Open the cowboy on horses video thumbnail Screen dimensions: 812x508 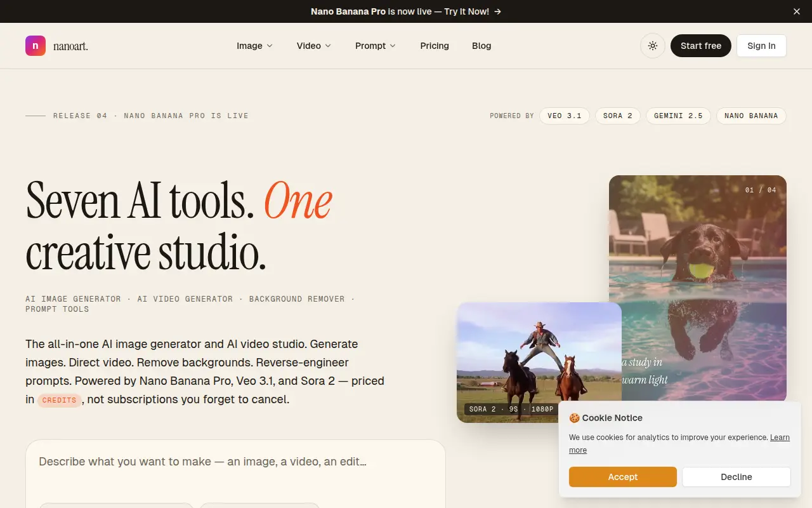[539, 362]
